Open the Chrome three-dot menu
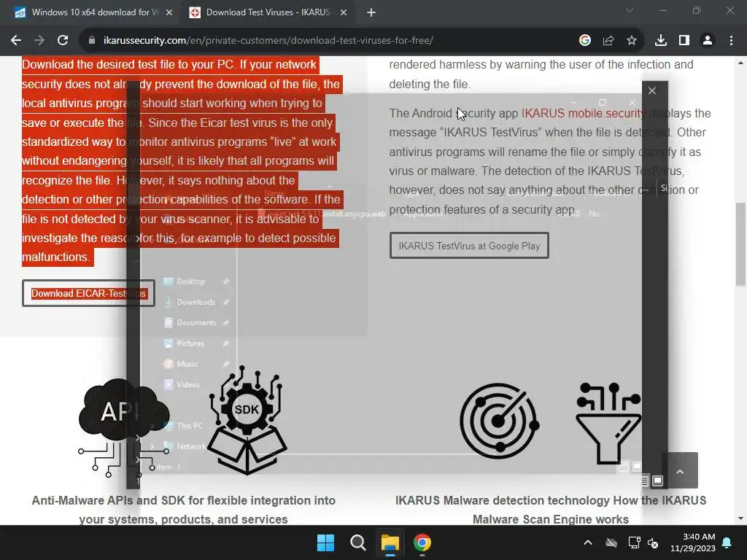Viewport: 747px width, 560px height. [x=731, y=41]
